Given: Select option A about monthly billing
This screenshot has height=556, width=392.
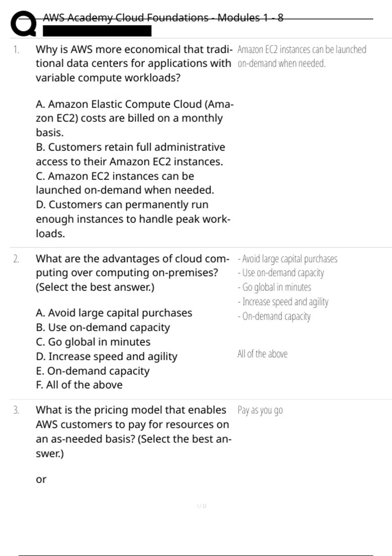Looking at the screenshot, I should 135,118.
